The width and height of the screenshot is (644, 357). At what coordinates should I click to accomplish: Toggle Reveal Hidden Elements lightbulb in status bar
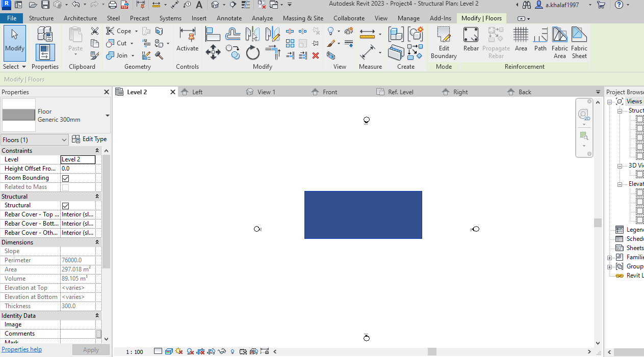[232, 351]
